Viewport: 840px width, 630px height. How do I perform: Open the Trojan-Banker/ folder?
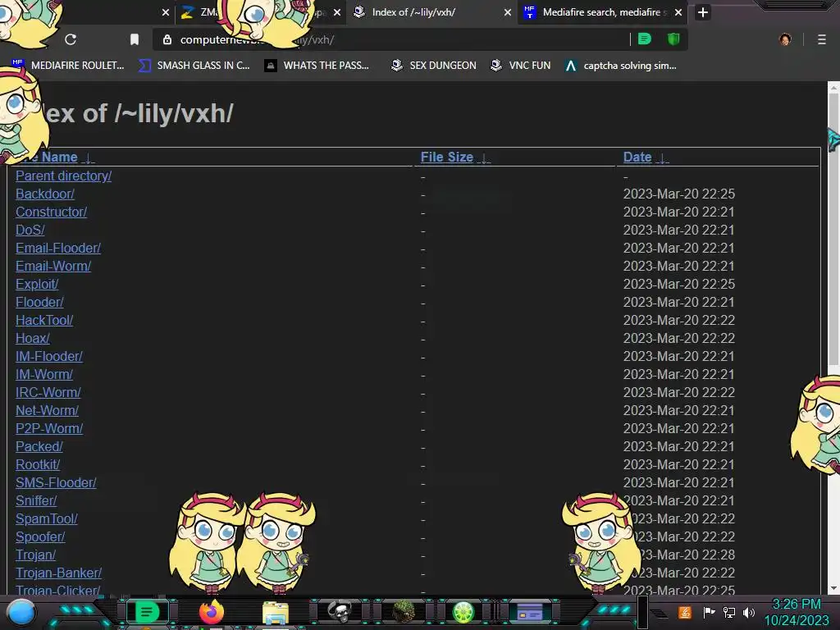(x=58, y=573)
